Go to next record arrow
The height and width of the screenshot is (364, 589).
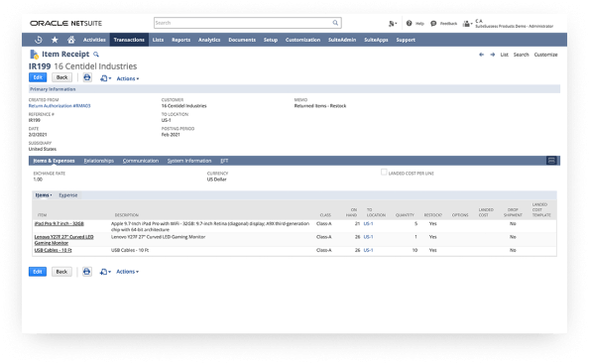pyautogui.click(x=493, y=55)
